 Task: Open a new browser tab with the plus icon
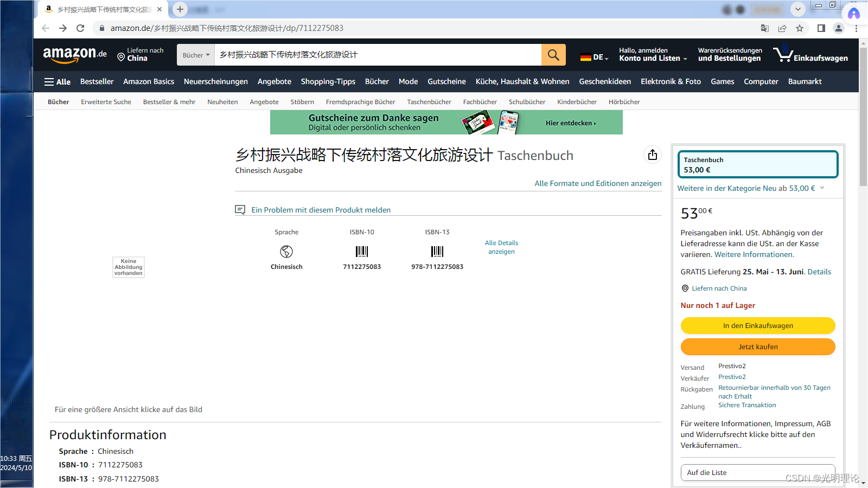pos(180,9)
